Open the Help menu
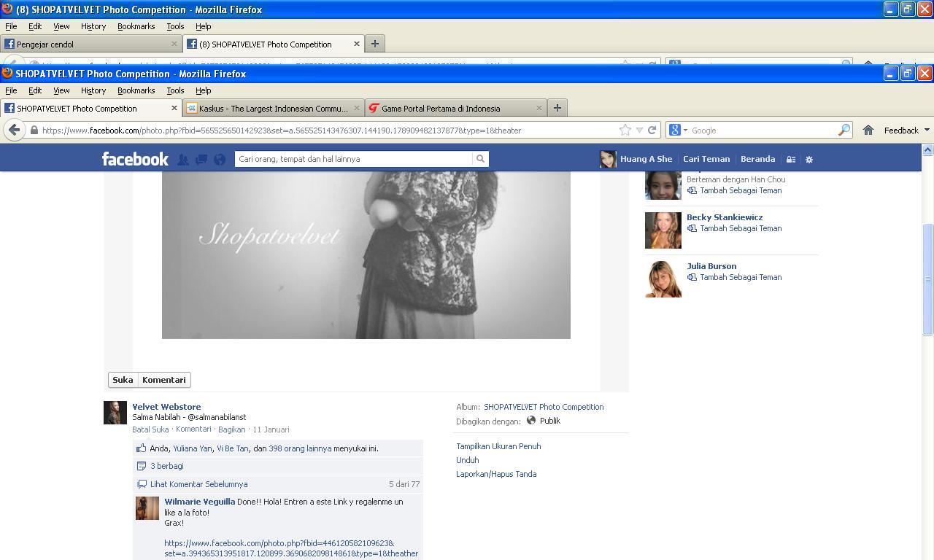This screenshot has width=934, height=560. point(204,90)
